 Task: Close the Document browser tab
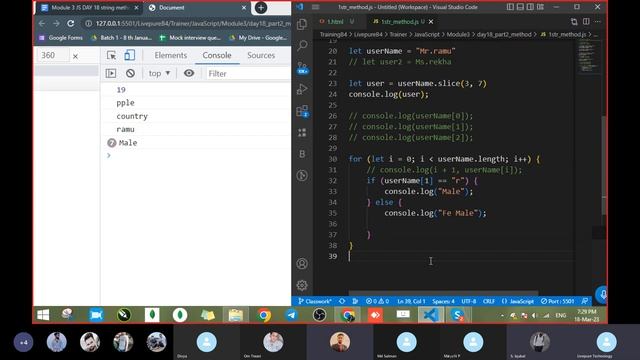(x=244, y=7)
